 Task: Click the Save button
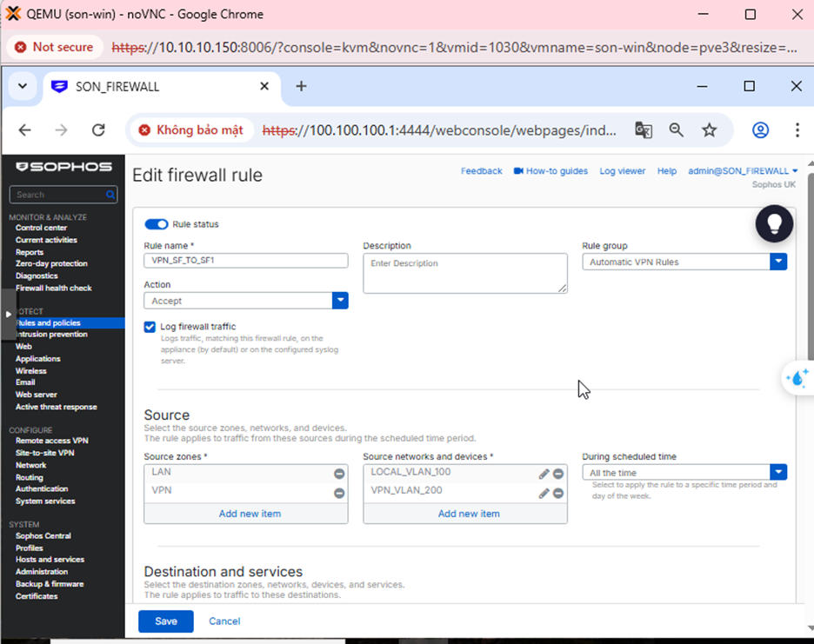point(166,621)
